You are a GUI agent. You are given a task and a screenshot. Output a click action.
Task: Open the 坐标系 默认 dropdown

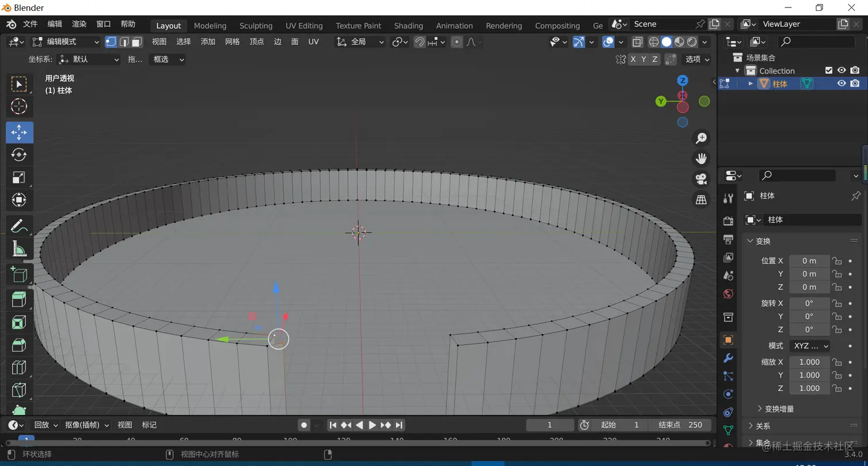click(90, 59)
